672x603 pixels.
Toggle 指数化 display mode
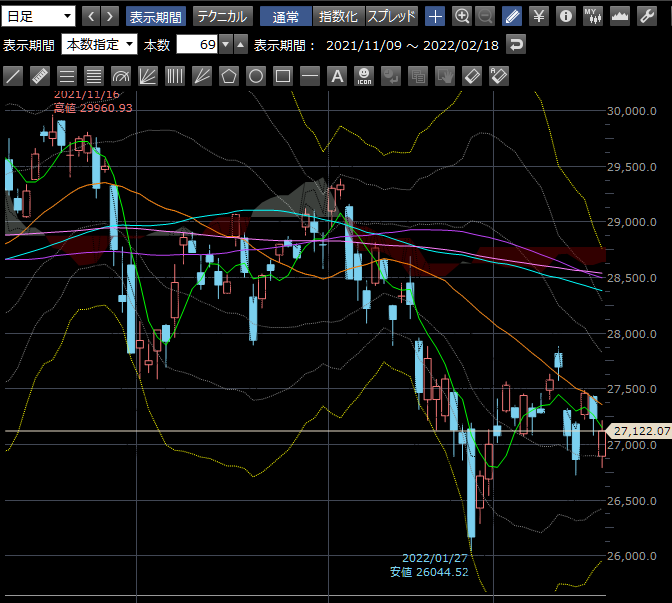[x=339, y=16]
